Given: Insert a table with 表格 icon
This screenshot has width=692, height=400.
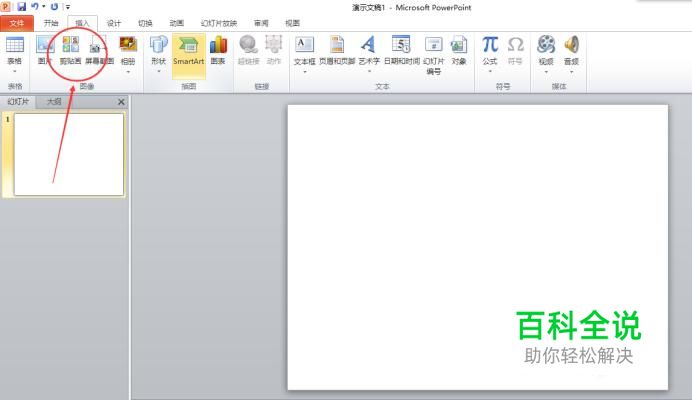Looking at the screenshot, I should click(x=15, y=45).
